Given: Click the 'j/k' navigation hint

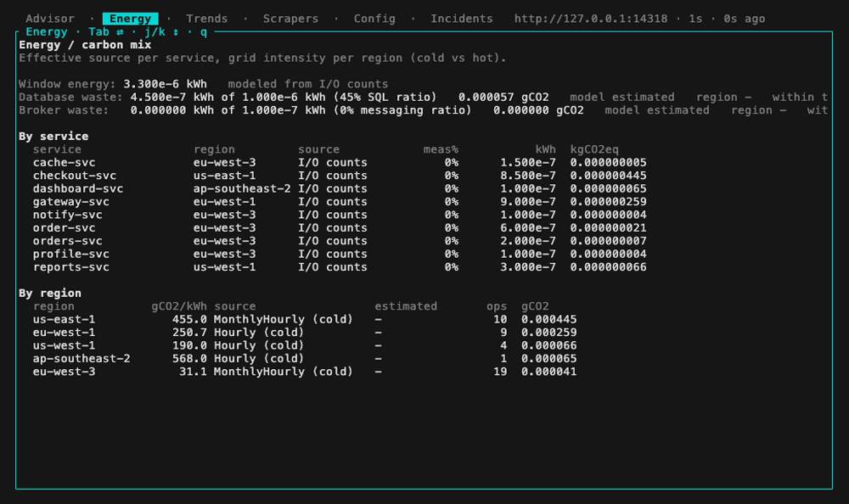Looking at the screenshot, I should tap(155, 32).
